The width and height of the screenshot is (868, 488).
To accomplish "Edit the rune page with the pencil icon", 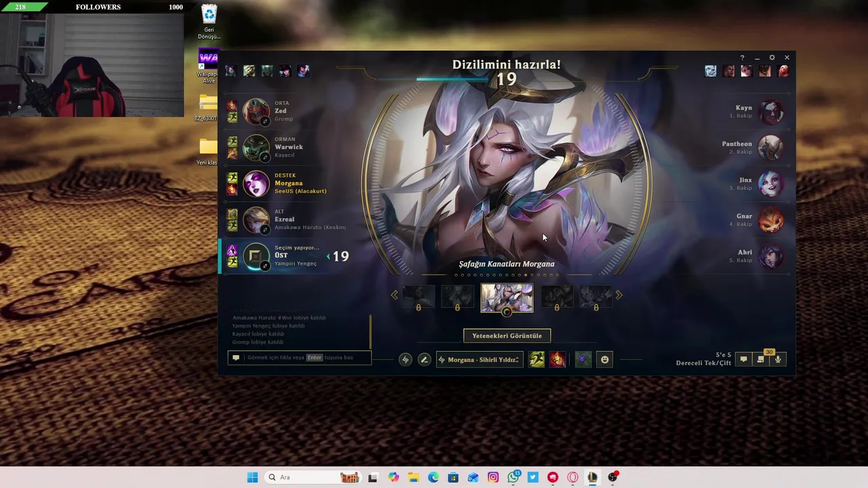I will [425, 360].
